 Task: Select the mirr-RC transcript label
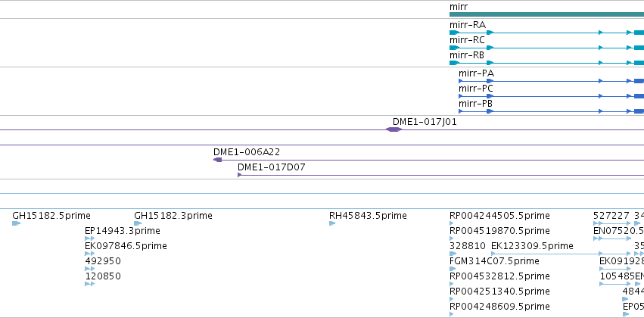tap(467, 40)
